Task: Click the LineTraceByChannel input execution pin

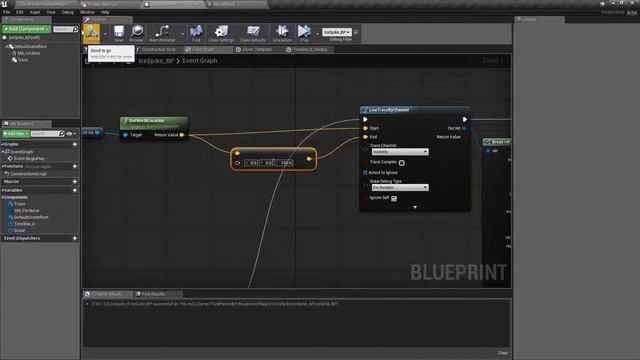Action: pyautogui.click(x=365, y=119)
